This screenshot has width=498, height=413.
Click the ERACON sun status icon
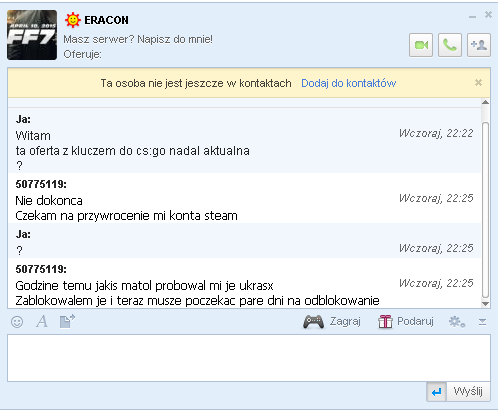[x=73, y=20]
